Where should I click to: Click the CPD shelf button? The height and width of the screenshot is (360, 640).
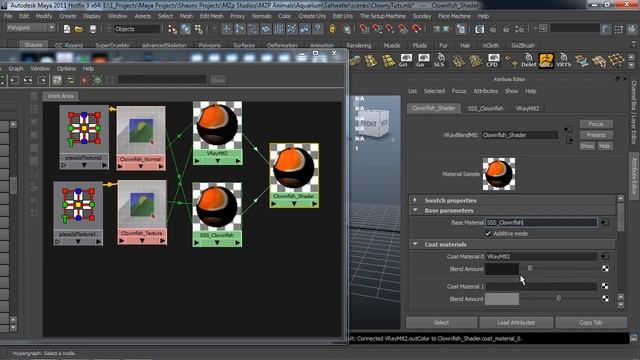[493, 61]
